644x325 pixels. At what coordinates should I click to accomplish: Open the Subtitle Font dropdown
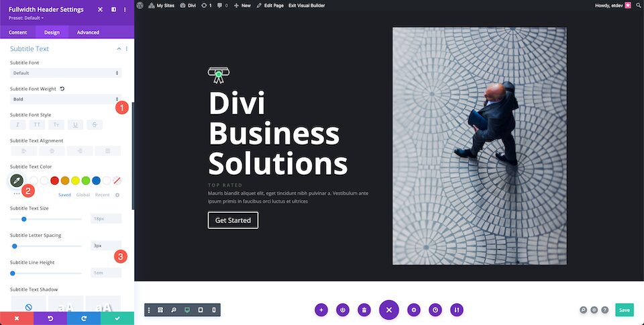point(66,73)
